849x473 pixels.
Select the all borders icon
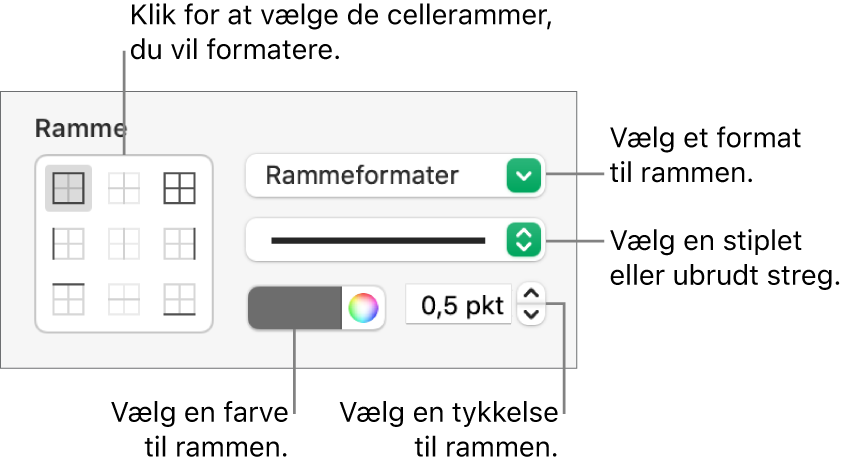[x=180, y=187]
